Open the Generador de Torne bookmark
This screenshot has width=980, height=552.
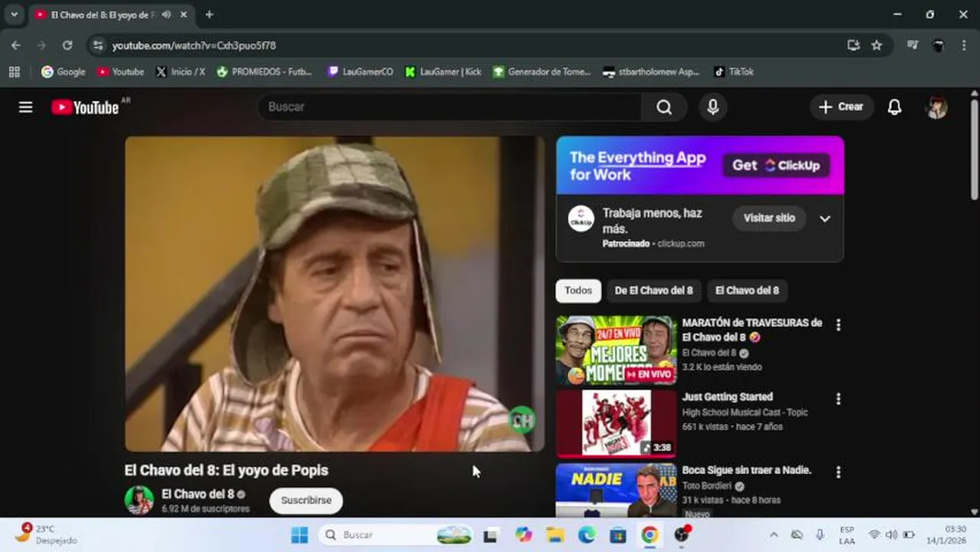coord(542,71)
